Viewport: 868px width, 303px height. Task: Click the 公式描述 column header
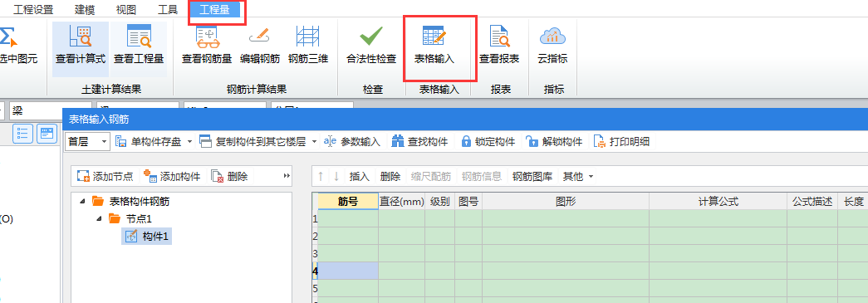point(812,202)
